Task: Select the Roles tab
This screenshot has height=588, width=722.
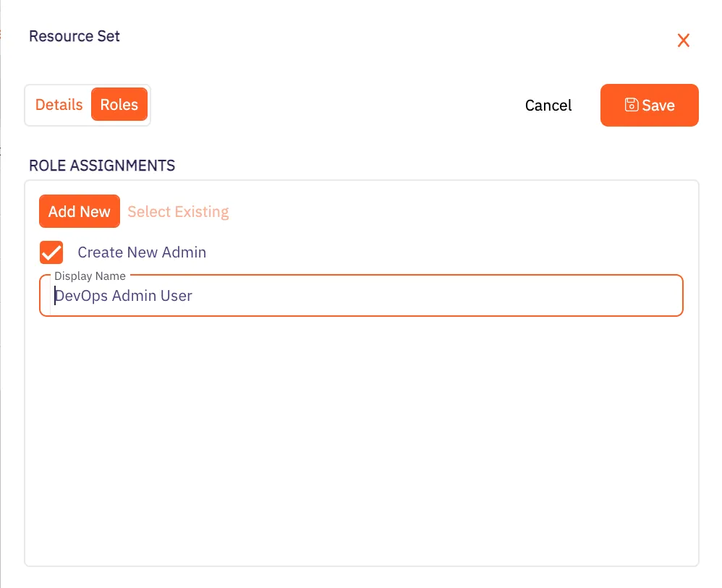Action: [119, 104]
